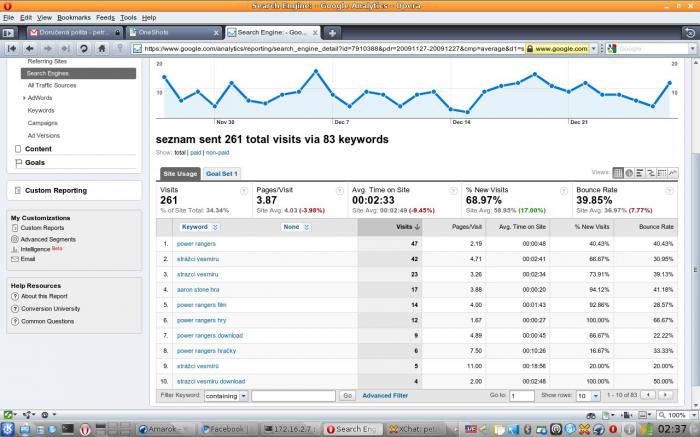The width and height of the screenshot is (700, 437).
Task: Show help for Bounce Rate metric
Action: [669, 191]
